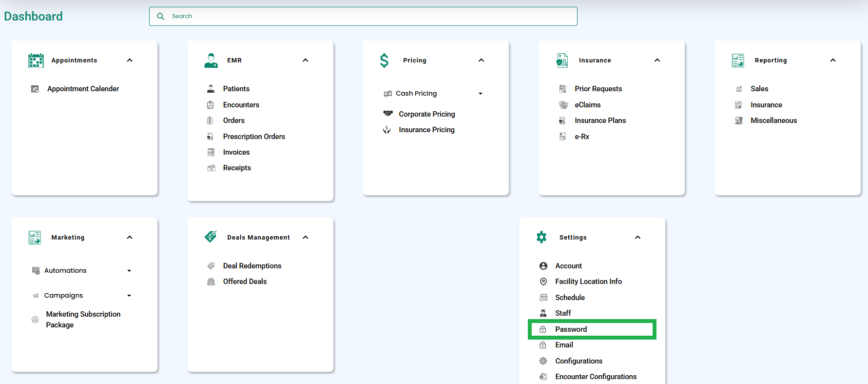Image resolution: width=868 pixels, height=384 pixels.
Task: Open the Email settings
Action: point(564,345)
